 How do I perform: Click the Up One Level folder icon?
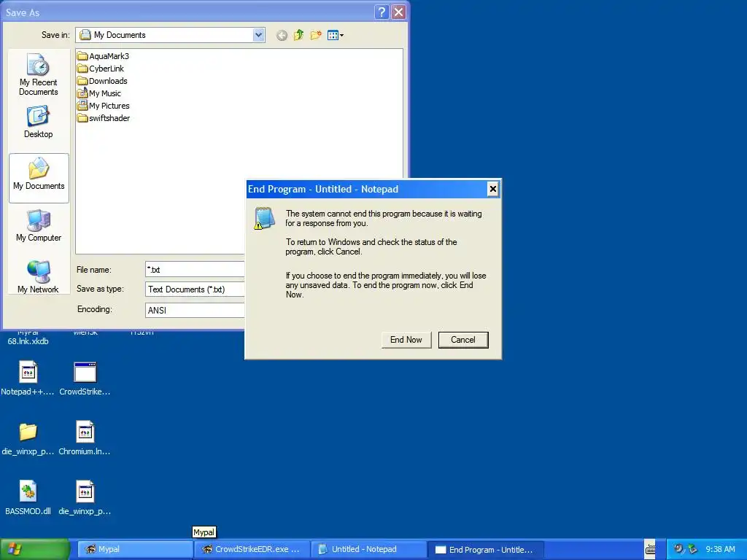[298, 35]
